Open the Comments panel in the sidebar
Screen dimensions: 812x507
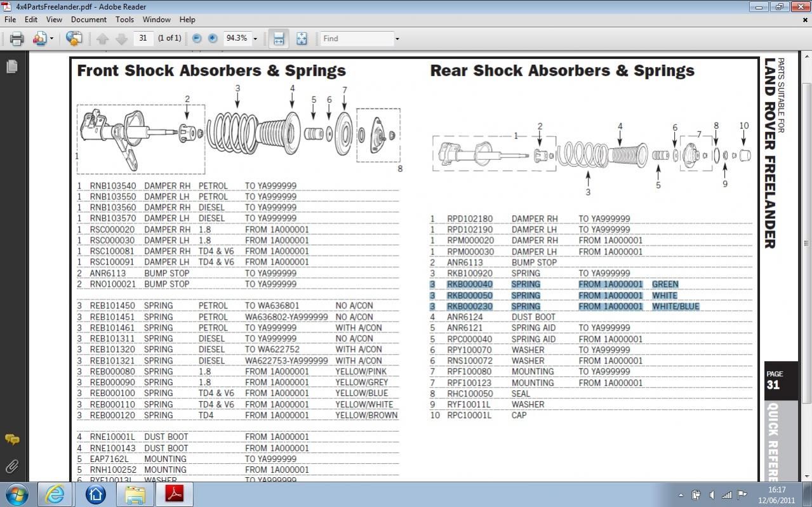click(11, 439)
